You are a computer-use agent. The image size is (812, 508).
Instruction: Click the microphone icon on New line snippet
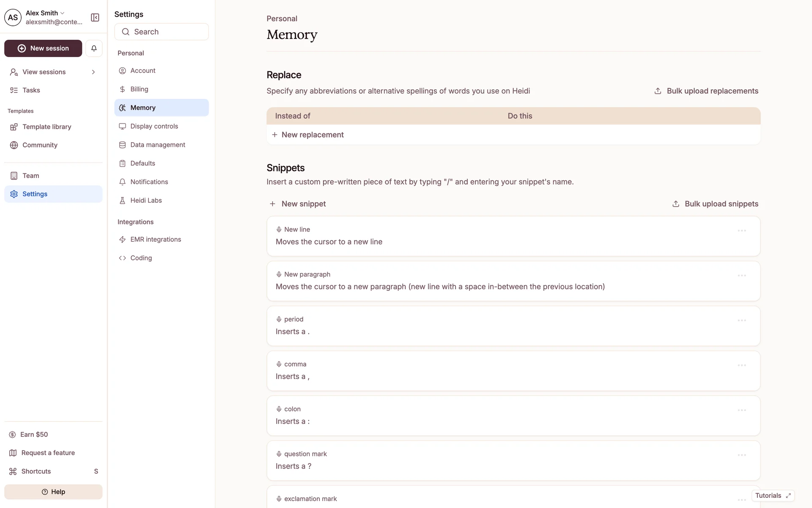coord(279,229)
